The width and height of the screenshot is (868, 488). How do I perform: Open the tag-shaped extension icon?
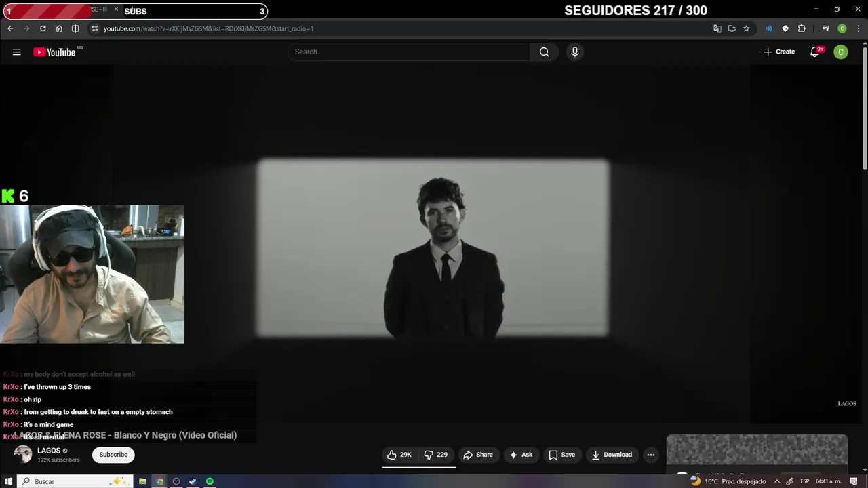point(785,28)
